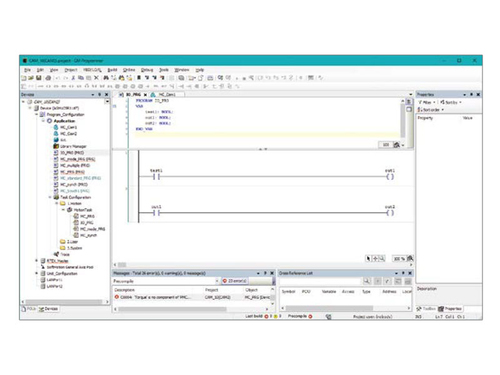Screen dimensions: 500x375
Task: Click the Save floppy disk icon
Action: pyautogui.click(x=39, y=78)
